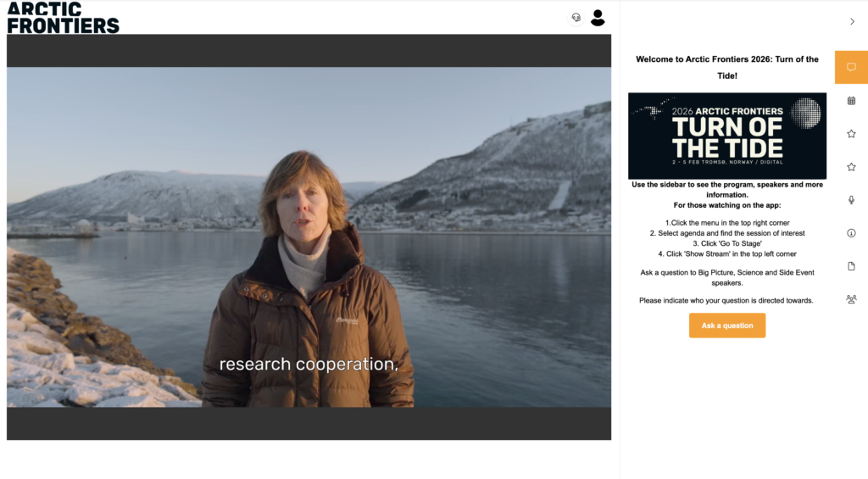Click the headset support icon

(x=576, y=18)
